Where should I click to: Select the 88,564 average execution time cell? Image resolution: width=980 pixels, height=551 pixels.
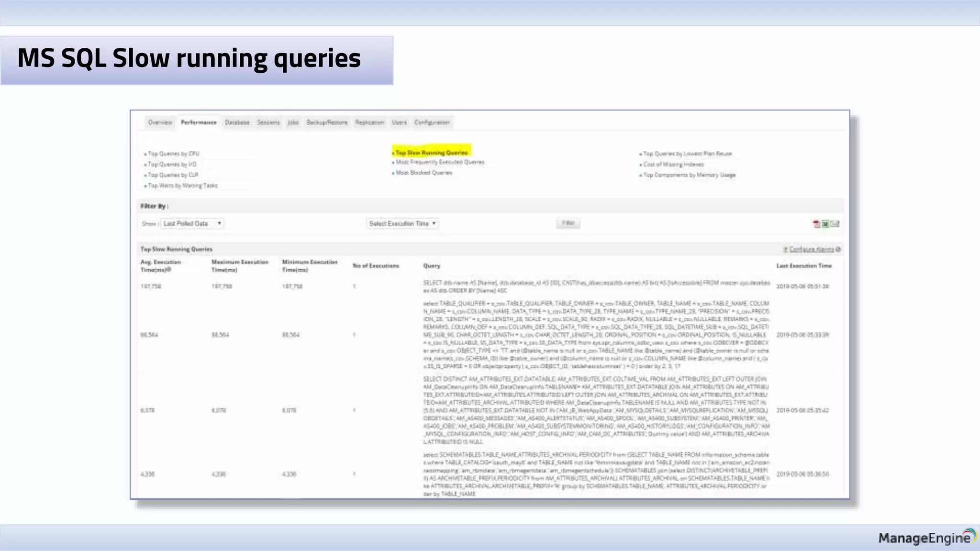click(149, 335)
